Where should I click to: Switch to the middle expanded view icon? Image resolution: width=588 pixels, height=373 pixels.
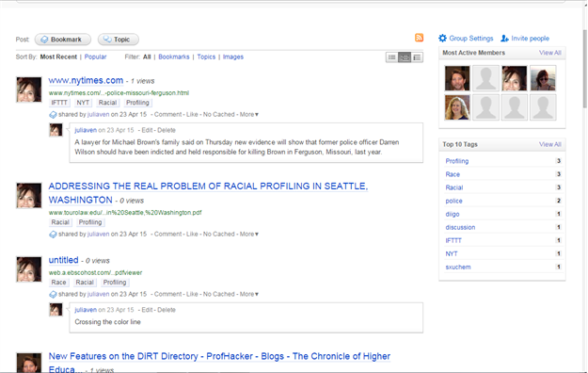point(405,57)
